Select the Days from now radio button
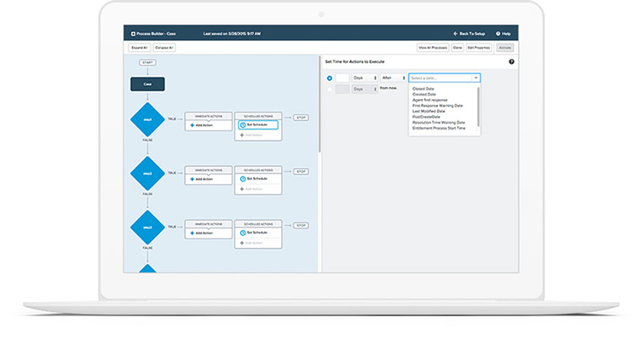Image resolution: width=644 pixels, height=341 pixels. pos(330,89)
